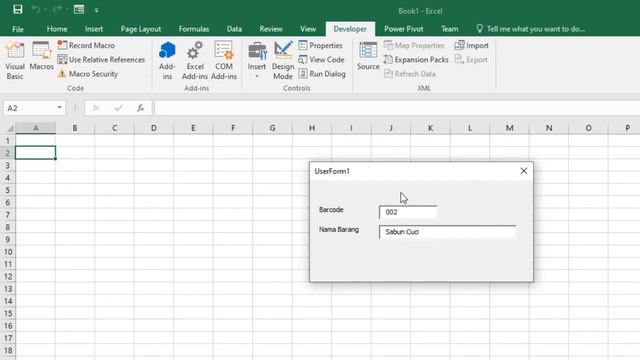Viewport: 640px width, 360px height.
Task: Select the Developer tab
Action: coord(350,29)
